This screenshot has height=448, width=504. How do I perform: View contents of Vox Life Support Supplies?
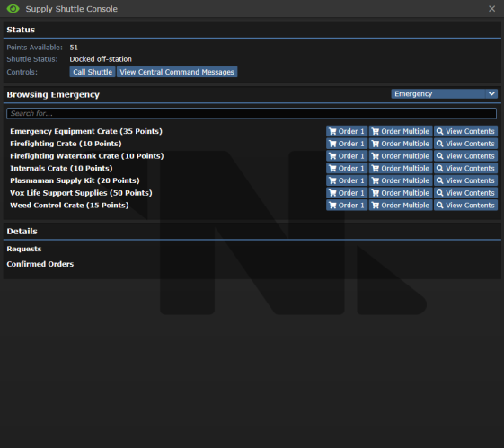pos(465,193)
